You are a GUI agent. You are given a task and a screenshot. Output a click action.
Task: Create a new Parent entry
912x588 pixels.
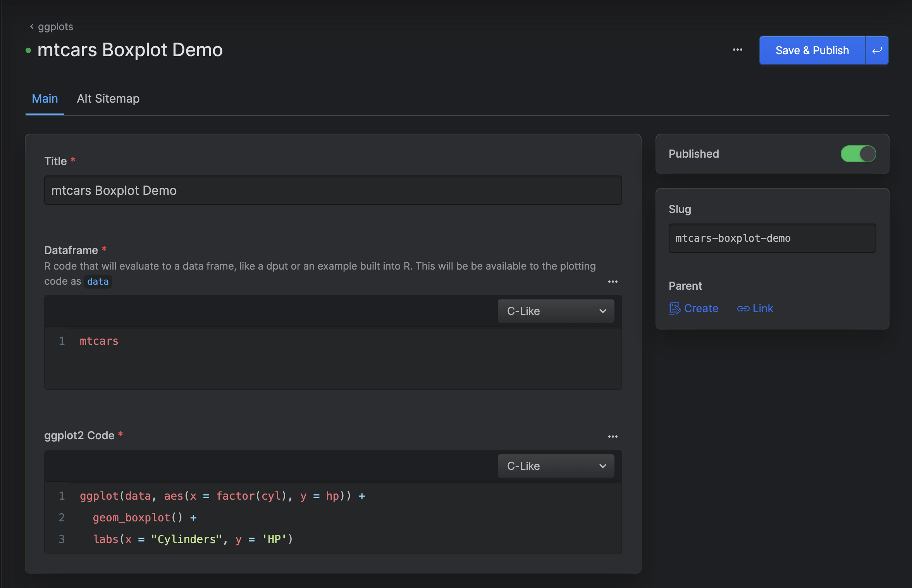(693, 308)
